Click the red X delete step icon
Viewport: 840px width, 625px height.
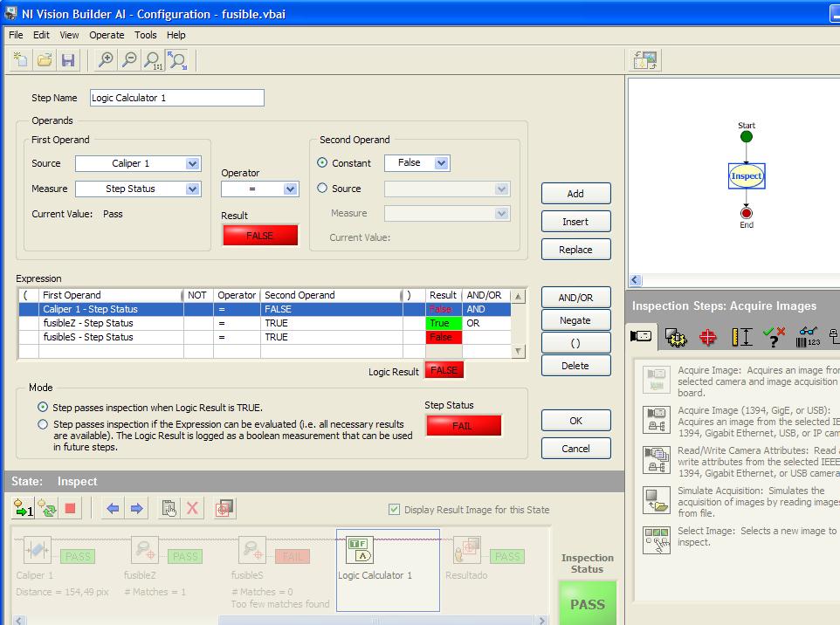tap(192, 508)
